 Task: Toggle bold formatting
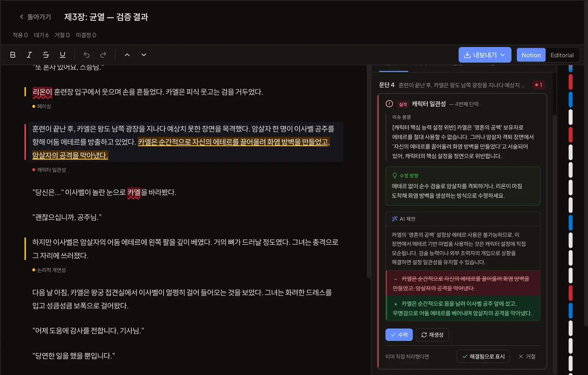pos(13,55)
